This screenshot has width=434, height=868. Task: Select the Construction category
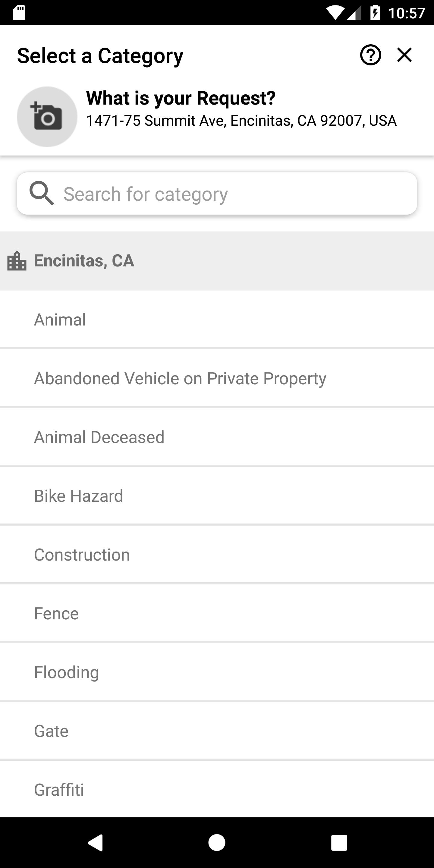click(x=217, y=555)
